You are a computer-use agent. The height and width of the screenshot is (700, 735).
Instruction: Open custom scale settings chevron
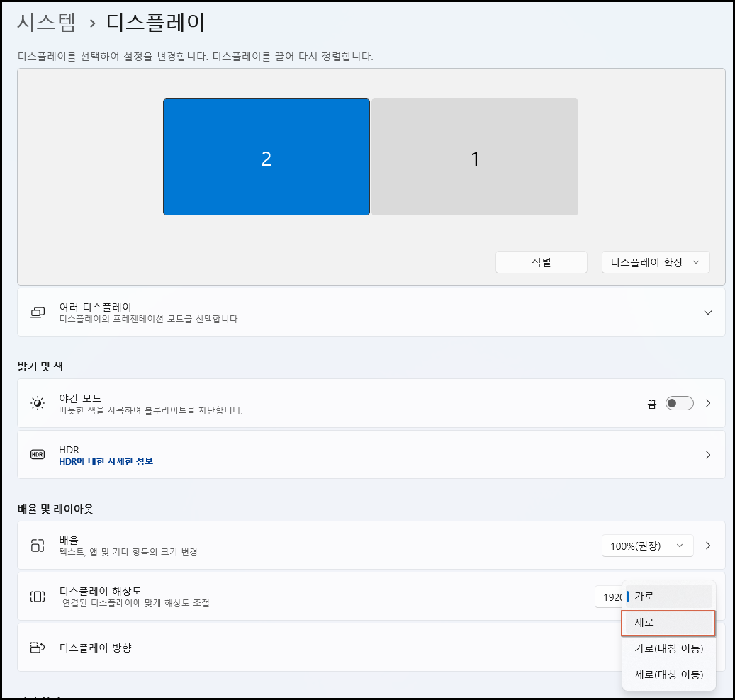708,546
